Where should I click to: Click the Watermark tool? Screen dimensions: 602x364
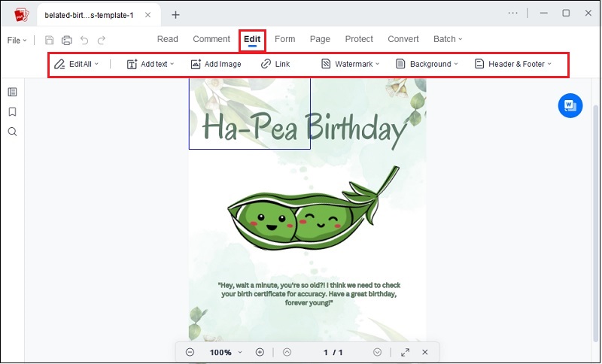coord(347,64)
